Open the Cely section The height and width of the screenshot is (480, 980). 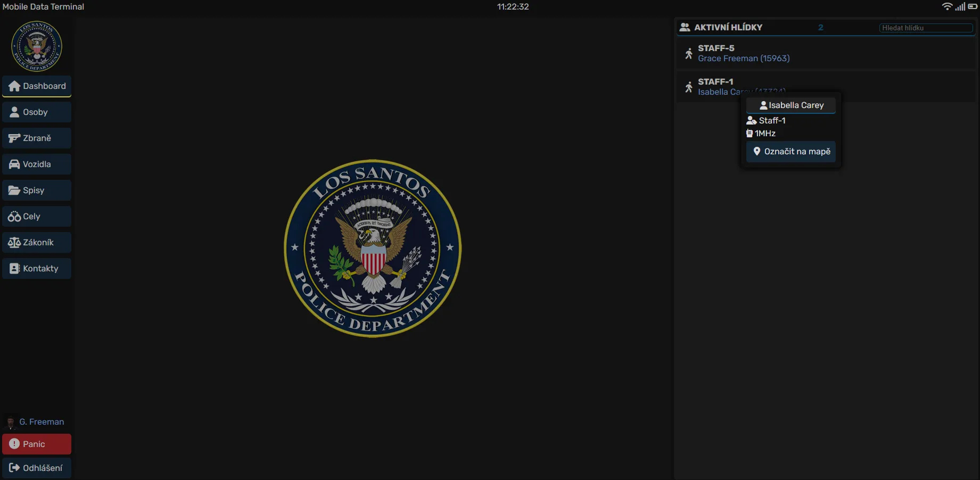(x=37, y=217)
